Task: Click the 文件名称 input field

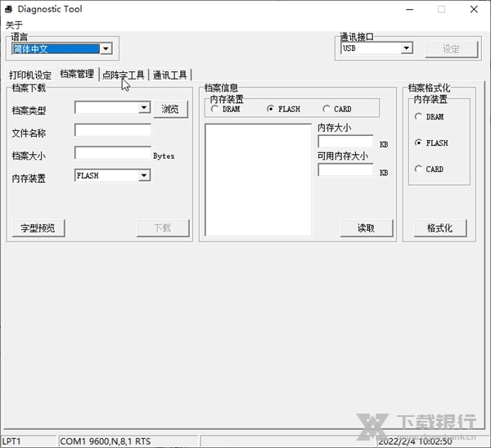Action: click(113, 130)
